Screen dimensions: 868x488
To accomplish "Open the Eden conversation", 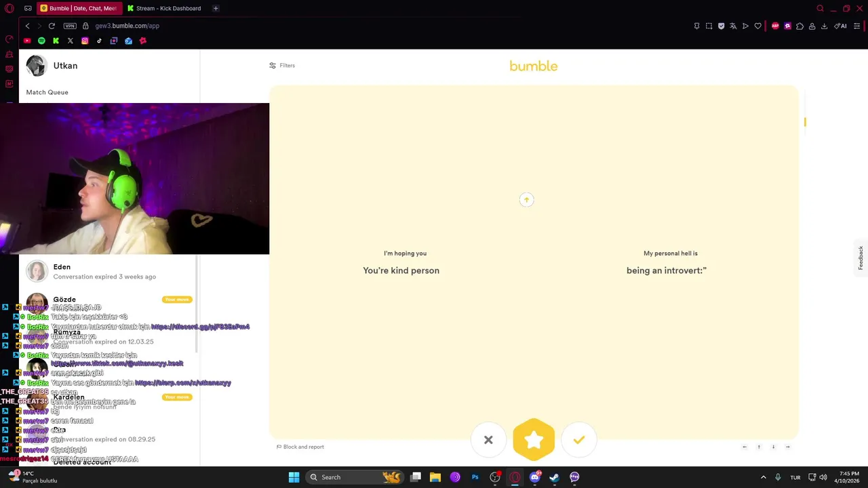I will coord(108,271).
